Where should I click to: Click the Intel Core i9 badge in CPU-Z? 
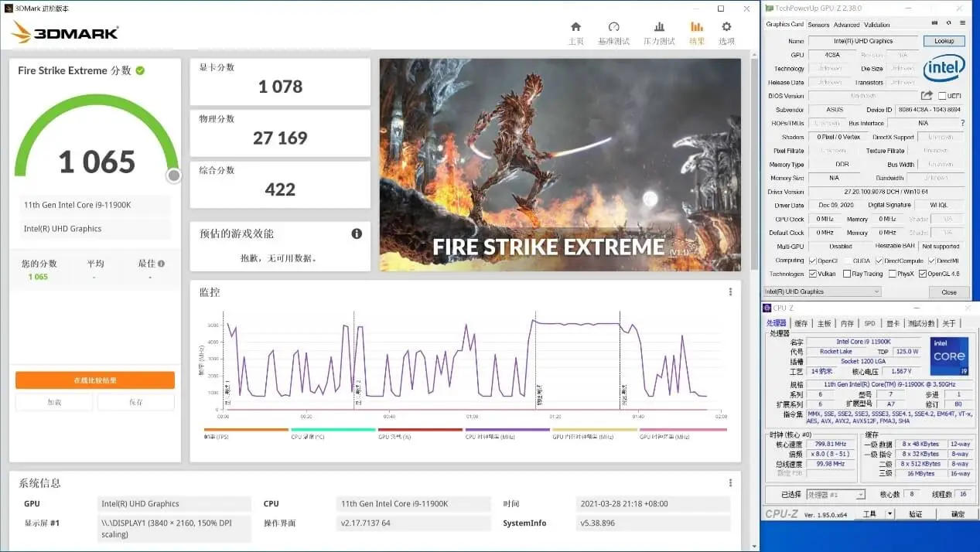click(x=949, y=356)
